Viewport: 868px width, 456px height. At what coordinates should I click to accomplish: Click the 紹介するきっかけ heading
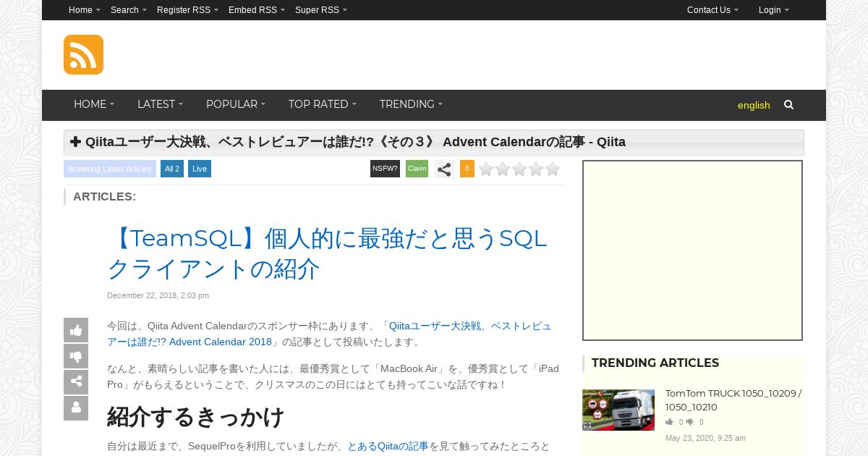tap(196, 417)
